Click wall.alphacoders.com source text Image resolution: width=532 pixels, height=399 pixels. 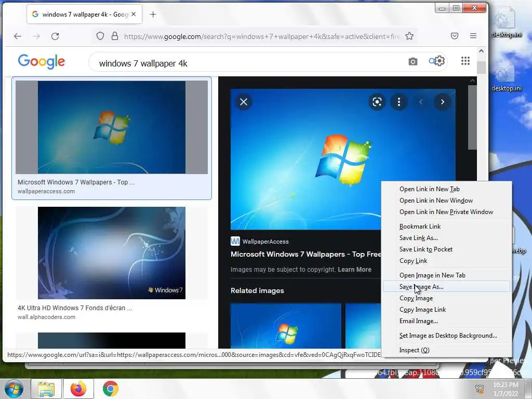[46, 317]
